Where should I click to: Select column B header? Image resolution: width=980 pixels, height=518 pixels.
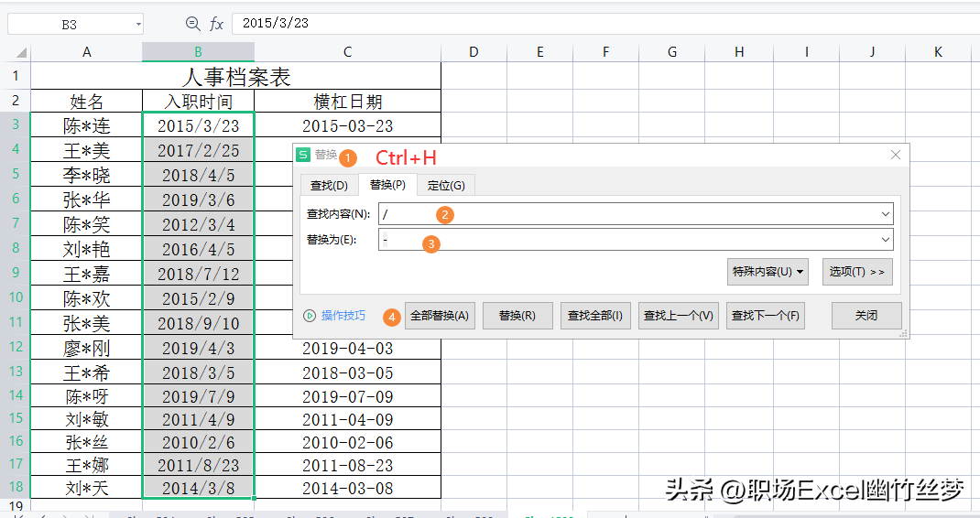pos(198,52)
